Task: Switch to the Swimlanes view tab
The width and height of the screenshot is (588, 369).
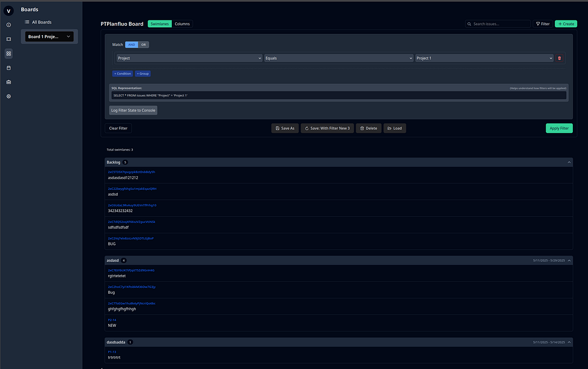Action: pyautogui.click(x=159, y=24)
